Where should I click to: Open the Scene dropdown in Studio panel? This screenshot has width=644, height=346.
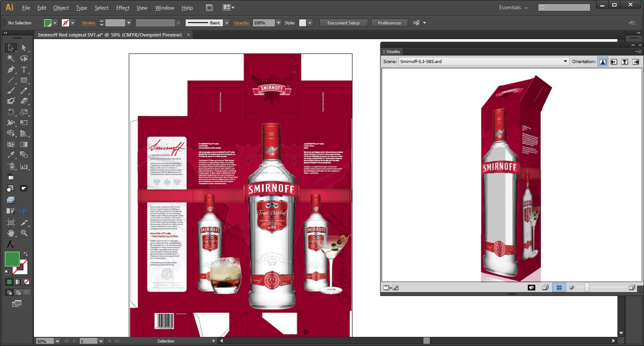483,62
